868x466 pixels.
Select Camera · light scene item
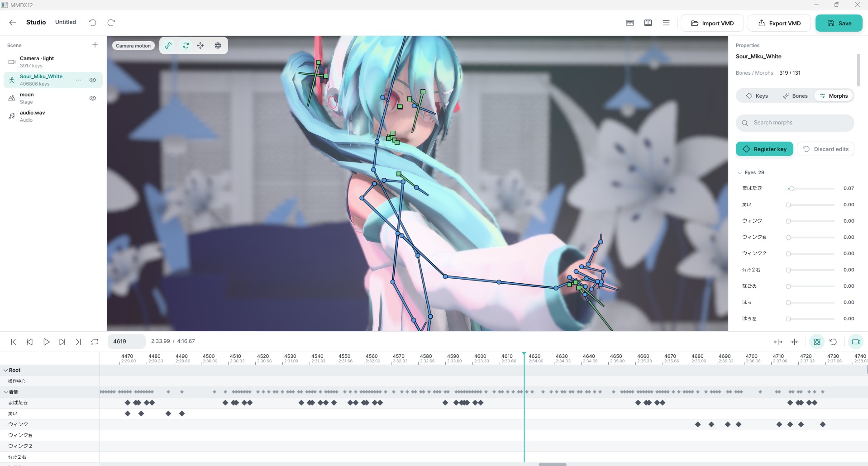(x=53, y=62)
